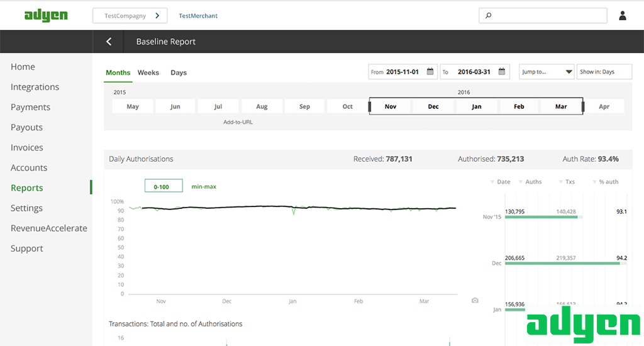This screenshot has height=346, width=644.
Task: Sort table by Date column arrow
Action: (x=492, y=182)
